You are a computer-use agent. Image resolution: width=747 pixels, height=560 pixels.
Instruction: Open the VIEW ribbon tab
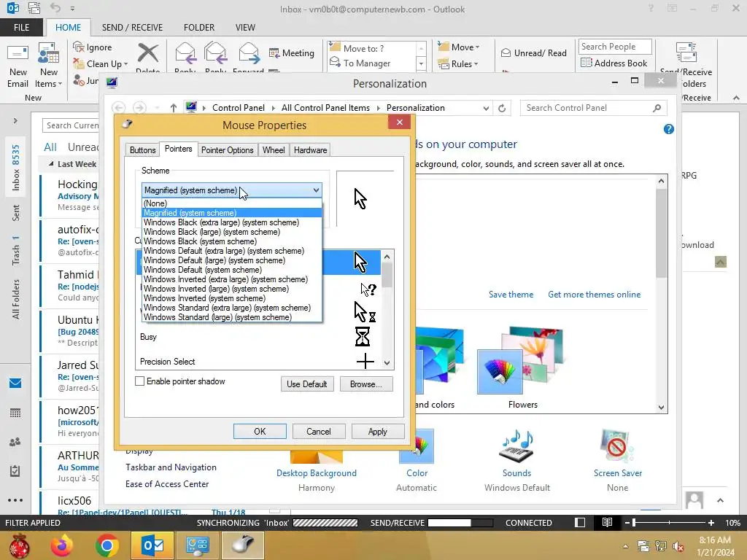[245, 28]
